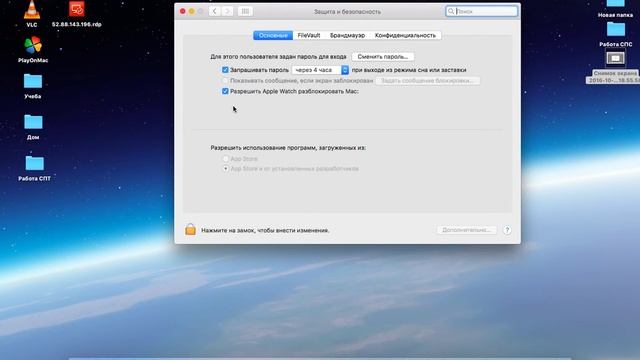
Task: Toggle Запрашивать пароль checkbox
Action: [225, 70]
